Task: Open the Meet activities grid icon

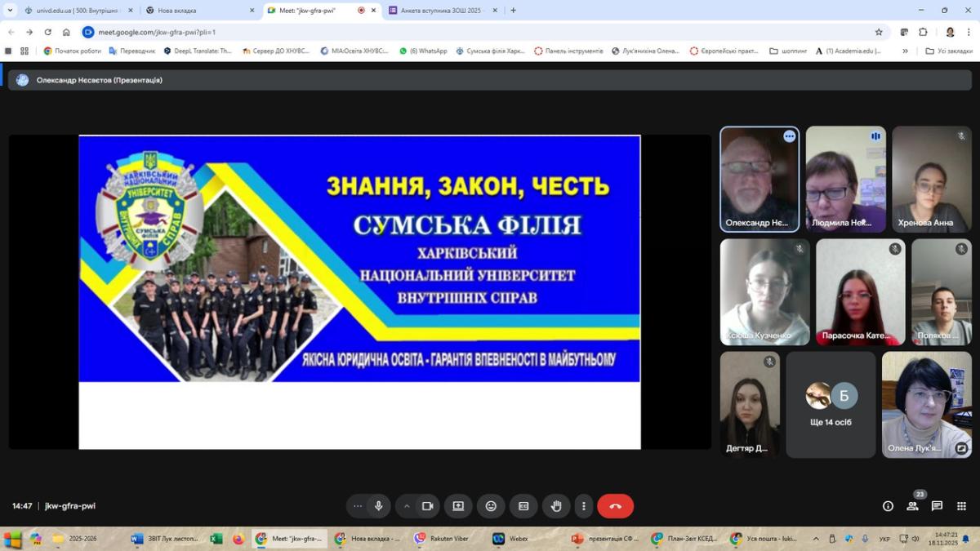Action: click(961, 506)
